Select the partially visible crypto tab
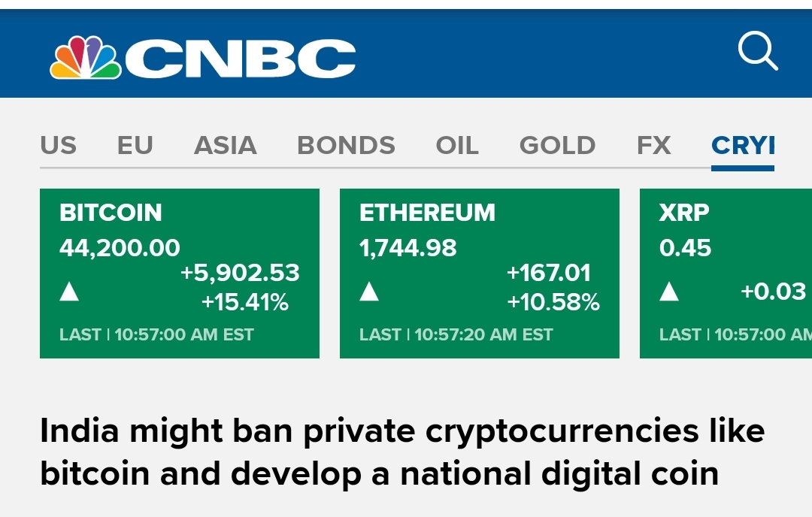The image size is (812, 517). 743,145
